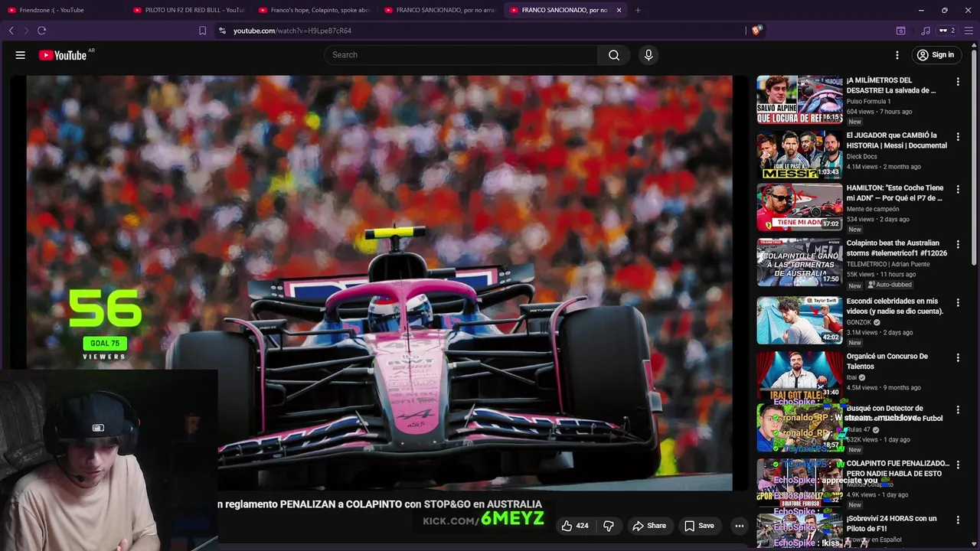
Task: Open more actions under the video
Action: pyautogui.click(x=739, y=526)
